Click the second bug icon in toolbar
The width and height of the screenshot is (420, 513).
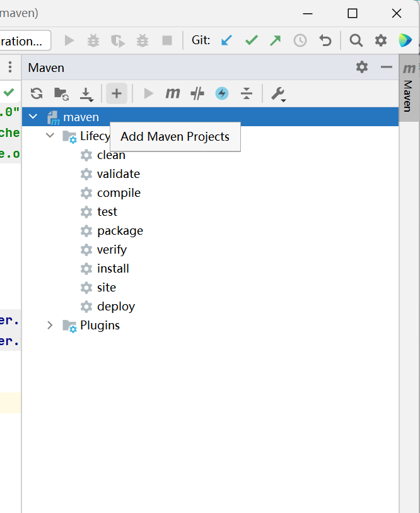pyautogui.click(x=143, y=40)
